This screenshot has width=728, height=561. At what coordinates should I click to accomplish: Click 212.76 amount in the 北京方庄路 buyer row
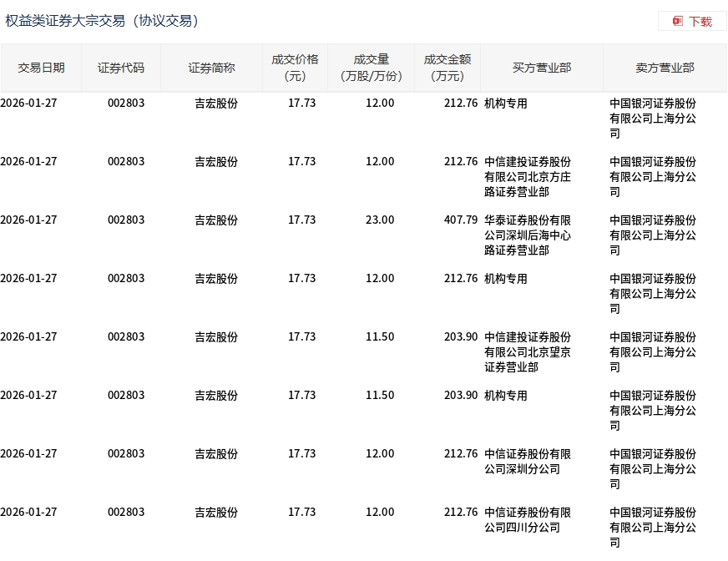(x=461, y=161)
